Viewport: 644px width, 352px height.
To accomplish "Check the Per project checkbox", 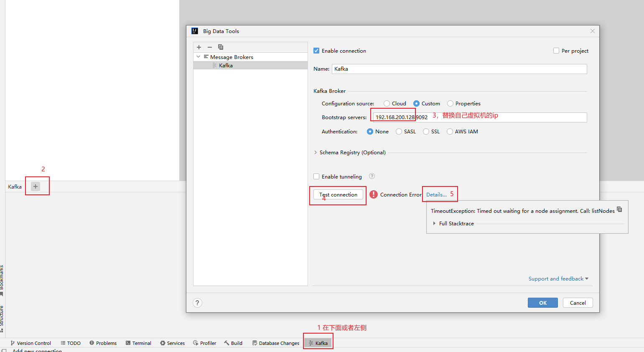I will [x=556, y=51].
